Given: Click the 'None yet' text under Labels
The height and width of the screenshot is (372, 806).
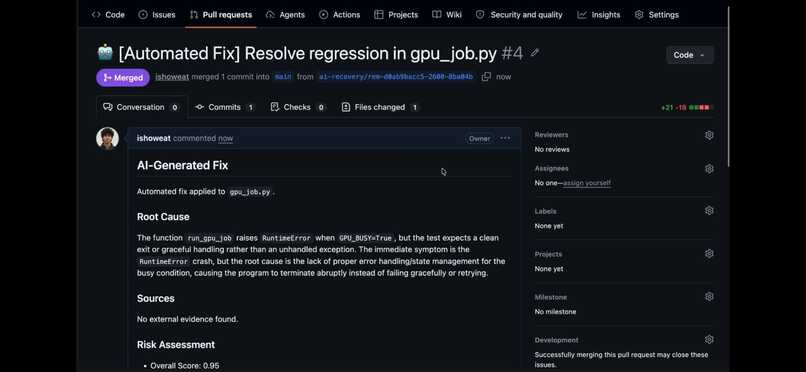Looking at the screenshot, I should pos(549,226).
